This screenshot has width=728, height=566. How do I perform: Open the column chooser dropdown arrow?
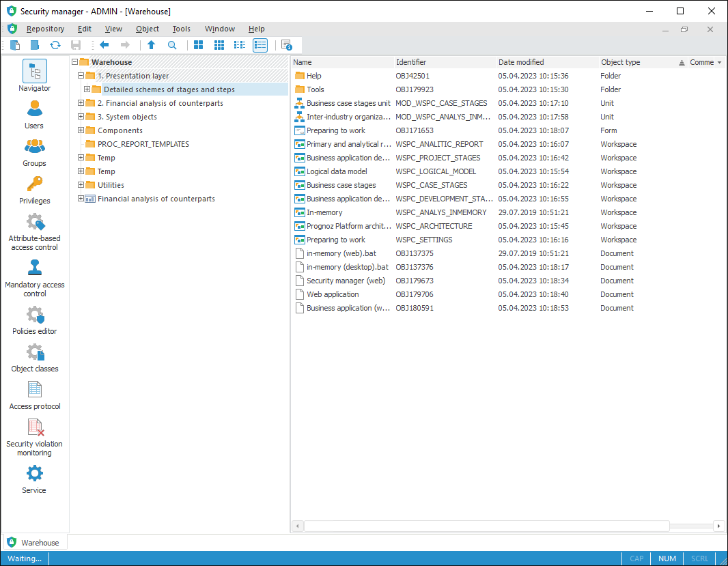coord(719,62)
